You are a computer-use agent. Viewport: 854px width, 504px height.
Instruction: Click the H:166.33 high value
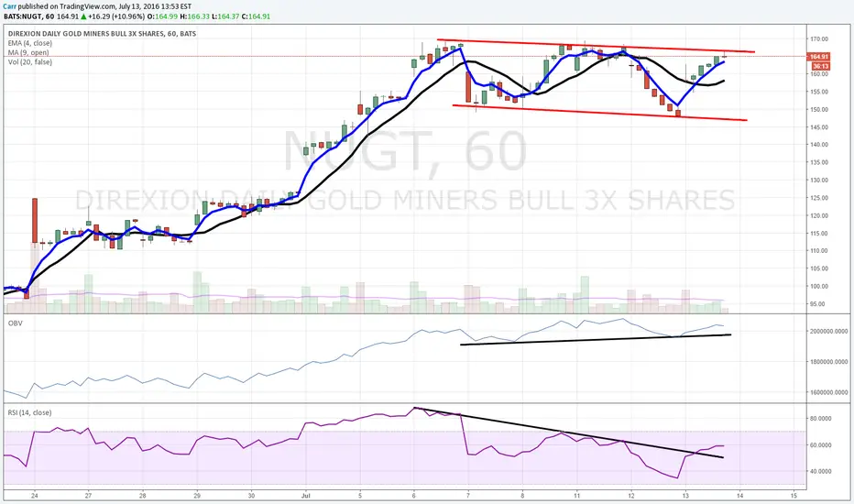(194, 16)
